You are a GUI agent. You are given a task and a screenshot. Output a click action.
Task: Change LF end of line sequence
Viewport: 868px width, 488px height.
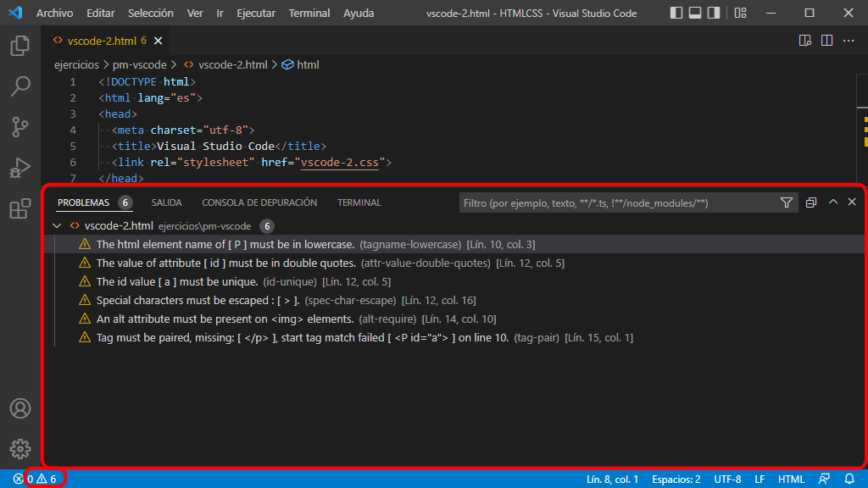pos(759,480)
